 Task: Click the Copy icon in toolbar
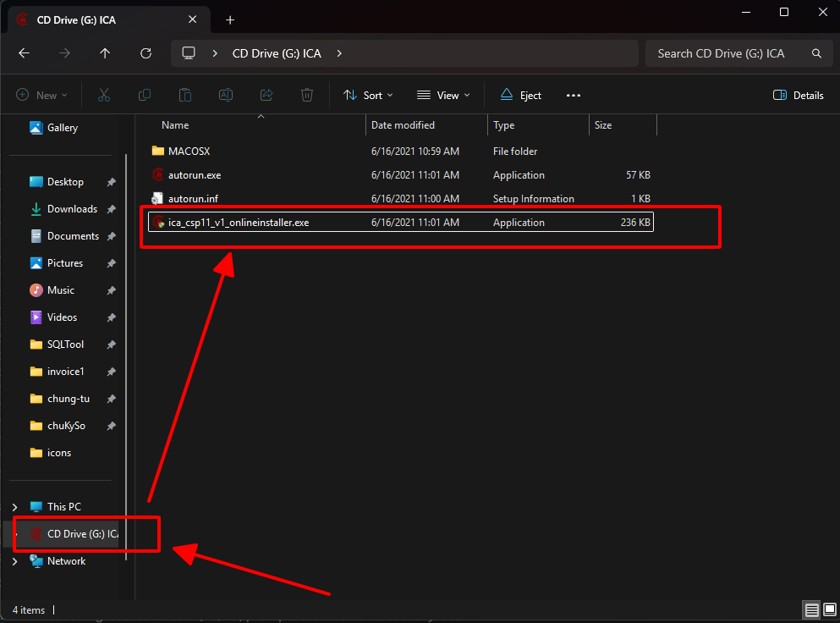click(x=145, y=96)
